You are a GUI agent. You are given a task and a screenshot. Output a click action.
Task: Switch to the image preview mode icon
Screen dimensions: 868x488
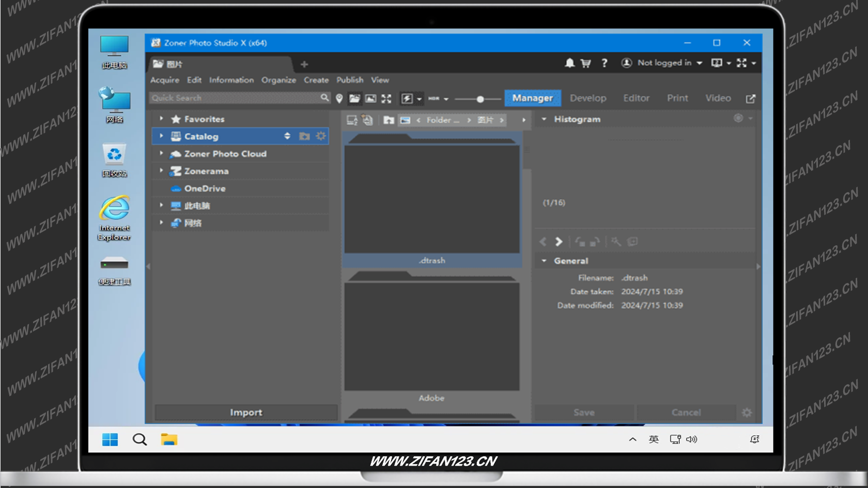370,98
